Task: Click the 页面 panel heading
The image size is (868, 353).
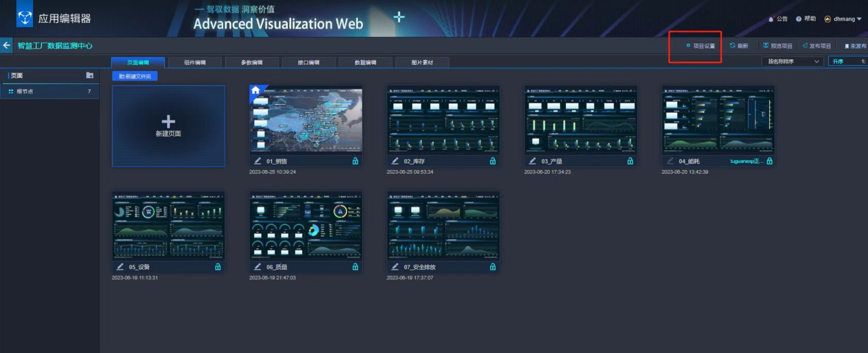Action: (17, 75)
